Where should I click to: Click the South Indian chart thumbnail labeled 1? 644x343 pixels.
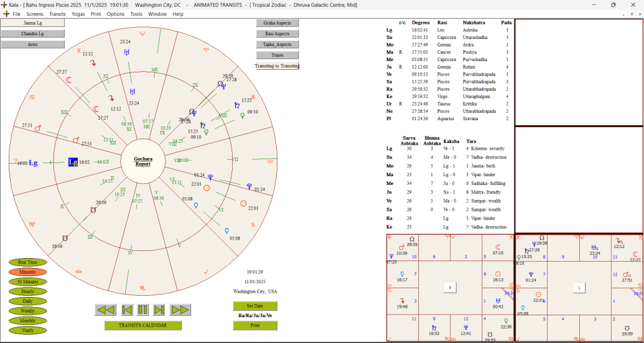tap(579, 288)
